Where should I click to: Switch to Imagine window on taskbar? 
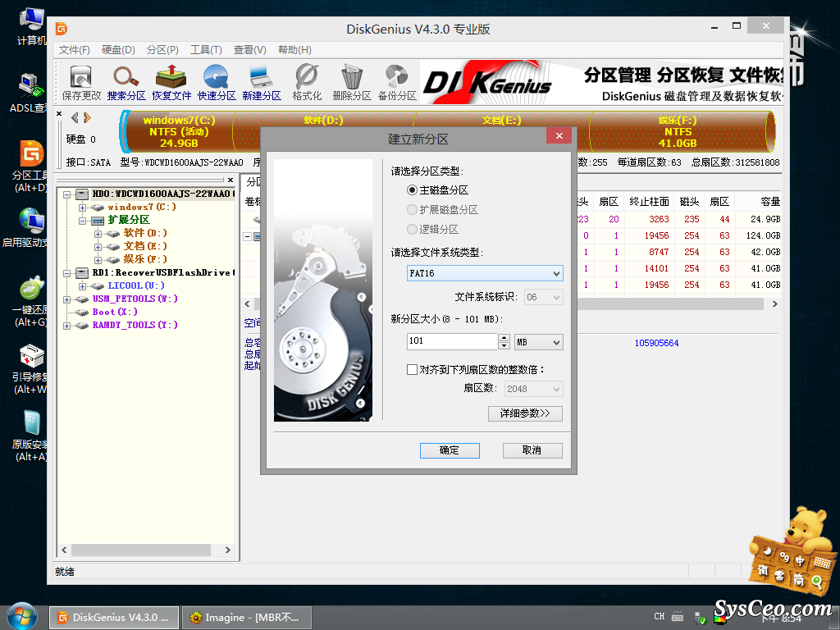click(x=246, y=617)
